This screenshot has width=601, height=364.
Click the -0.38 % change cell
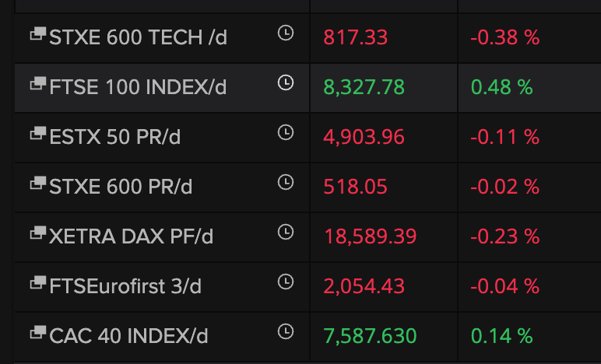(x=504, y=37)
